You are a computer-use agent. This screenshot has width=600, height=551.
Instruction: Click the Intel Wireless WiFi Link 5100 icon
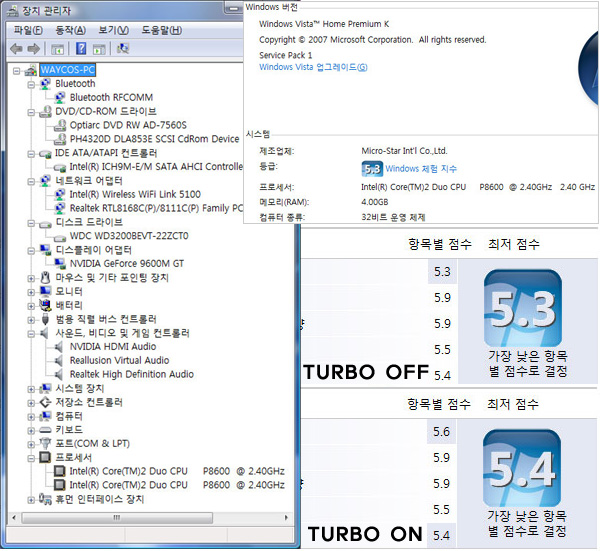pyautogui.click(x=60, y=194)
